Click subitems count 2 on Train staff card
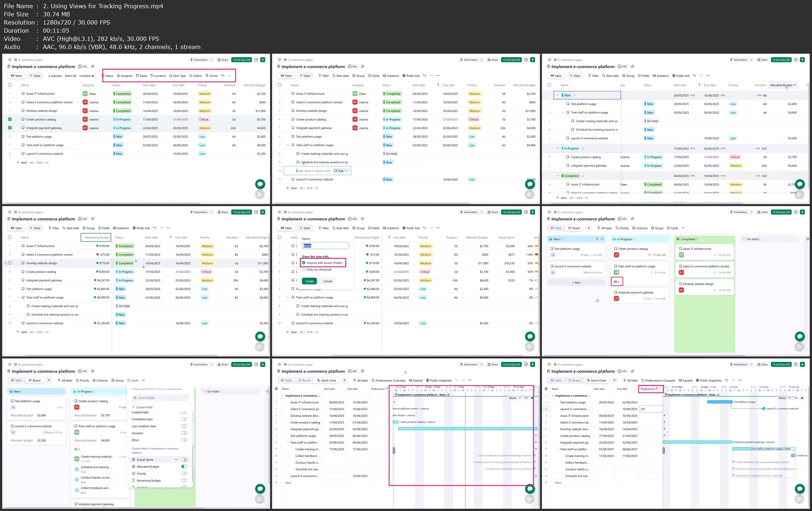Screen dimensions: 812x511 click(x=617, y=282)
